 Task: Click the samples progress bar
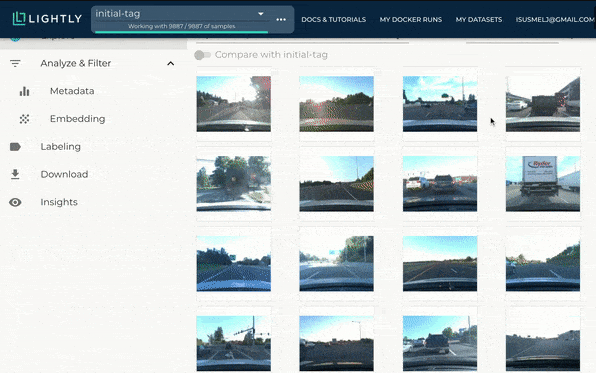pos(181,32)
